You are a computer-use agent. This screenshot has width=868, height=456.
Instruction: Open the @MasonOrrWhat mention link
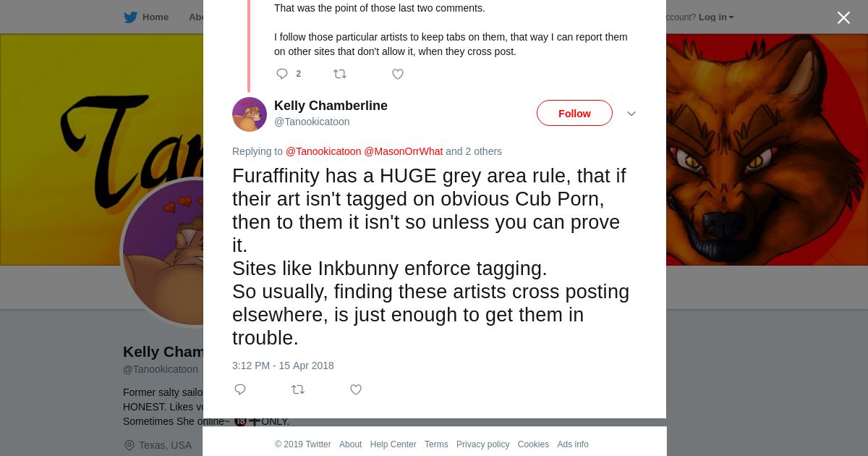(403, 151)
